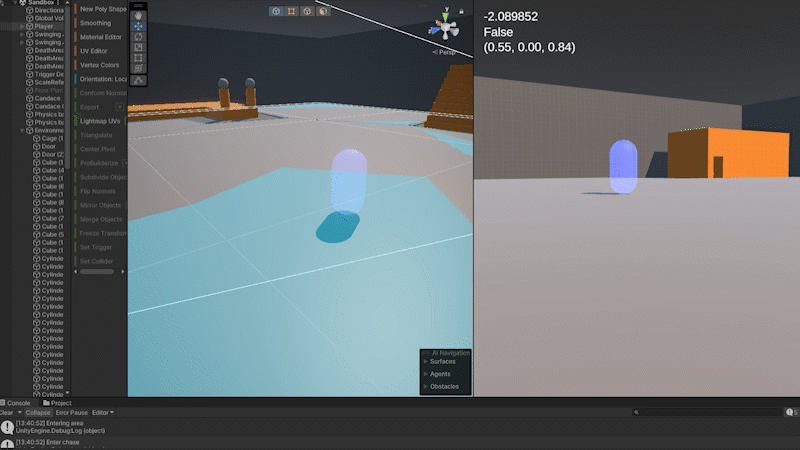Screen dimensions: 800x450
Task: Click Lightmap UVs in ProBuilder
Action: tap(100, 121)
